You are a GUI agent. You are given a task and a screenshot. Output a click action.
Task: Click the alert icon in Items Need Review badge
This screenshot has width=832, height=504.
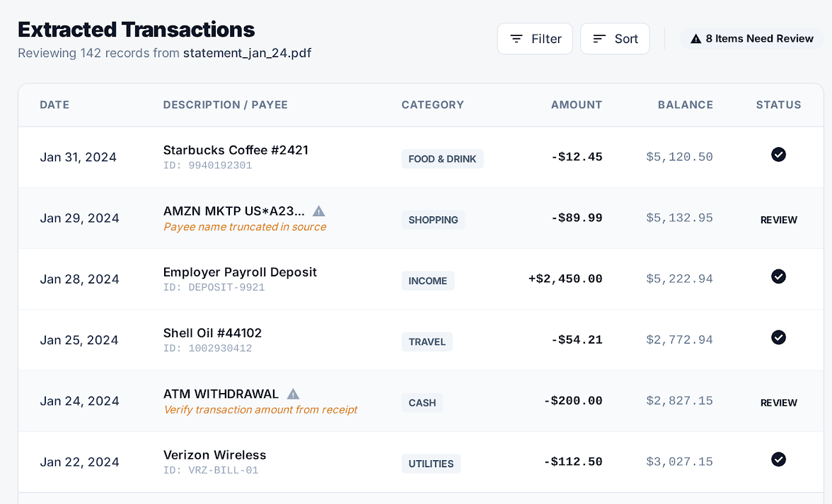coord(695,39)
